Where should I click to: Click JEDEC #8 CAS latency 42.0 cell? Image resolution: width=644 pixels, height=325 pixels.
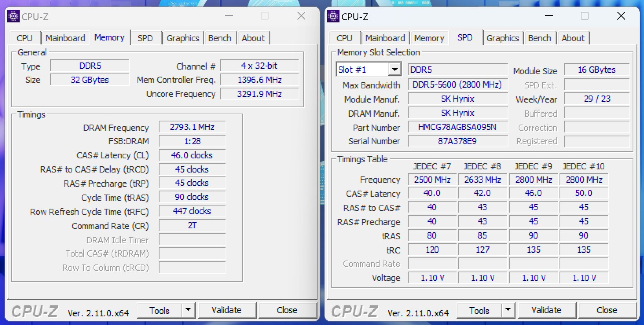pyautogui.click(x=483, y=193)
